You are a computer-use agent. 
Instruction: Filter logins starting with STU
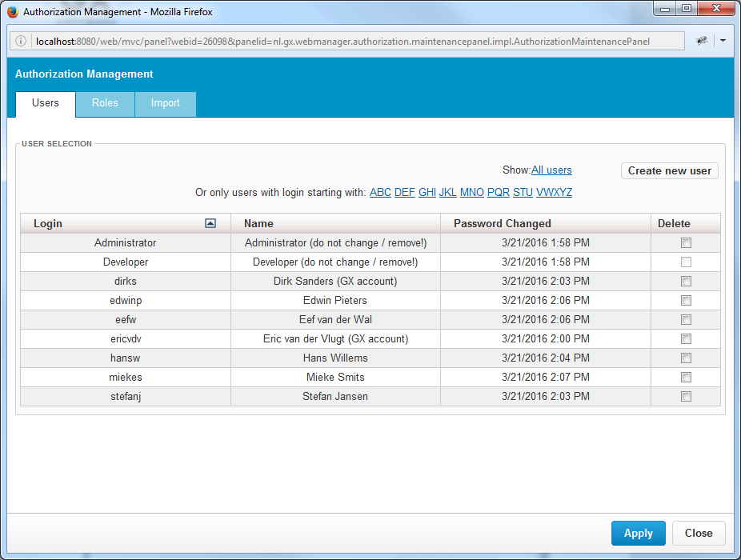pyautogui.click(x=523, y=192)
